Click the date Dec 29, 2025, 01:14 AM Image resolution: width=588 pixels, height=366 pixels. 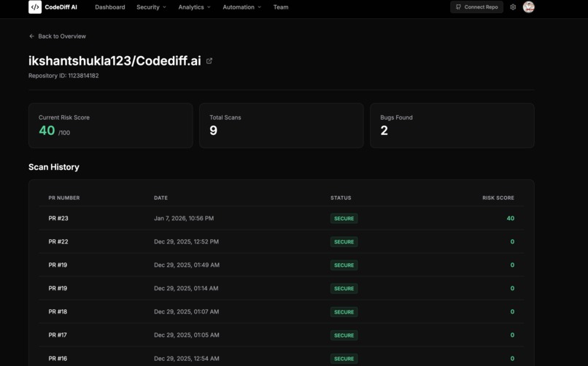click(186, 289)
